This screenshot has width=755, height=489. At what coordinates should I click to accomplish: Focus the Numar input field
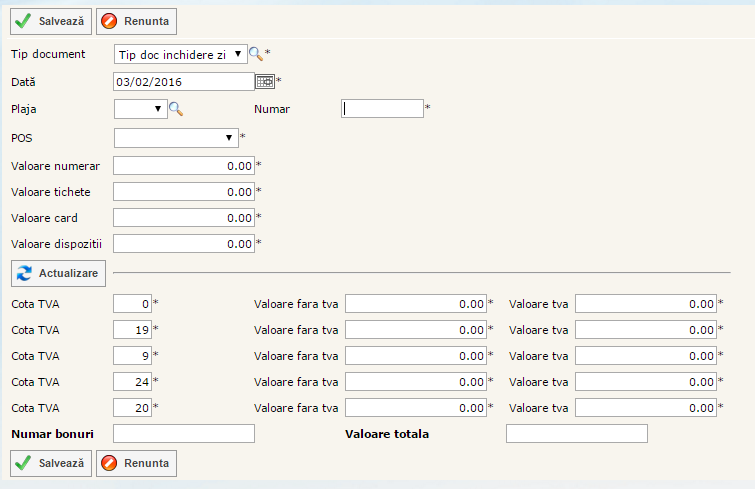[x=382, y=109]
